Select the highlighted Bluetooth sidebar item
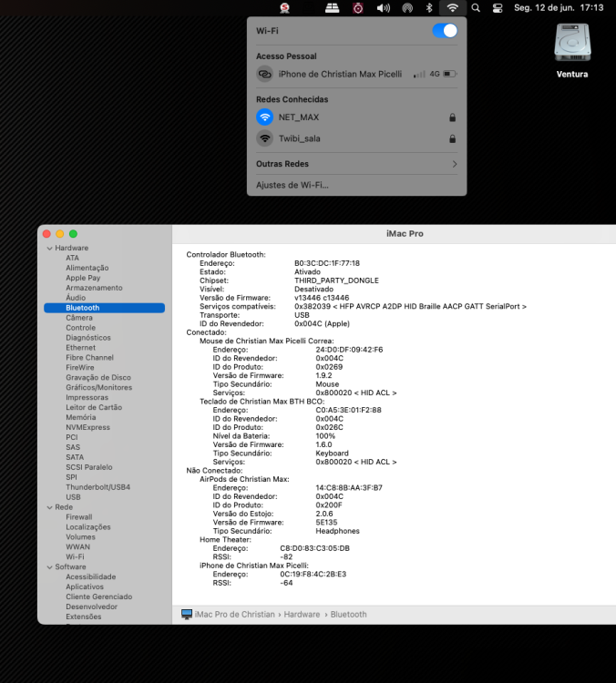This screenshot has width=616, height=683. (x=104, y=308)
